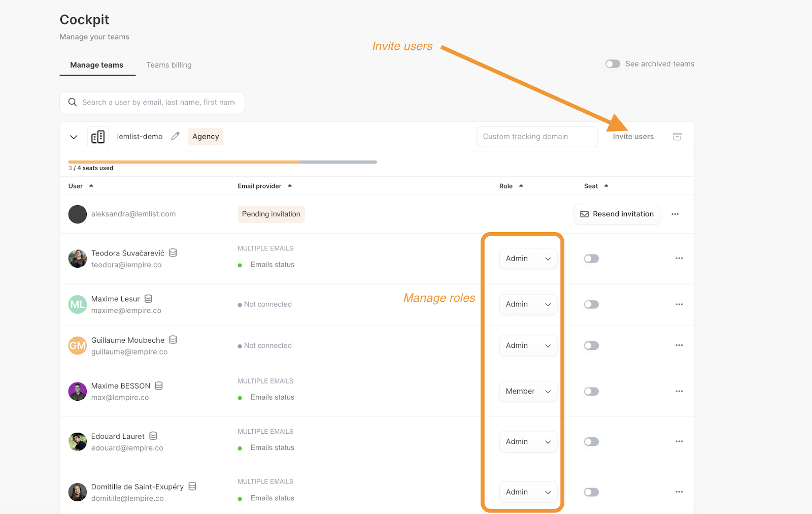
Task: Click the Invite users button
Action: (x=633, y=137)
